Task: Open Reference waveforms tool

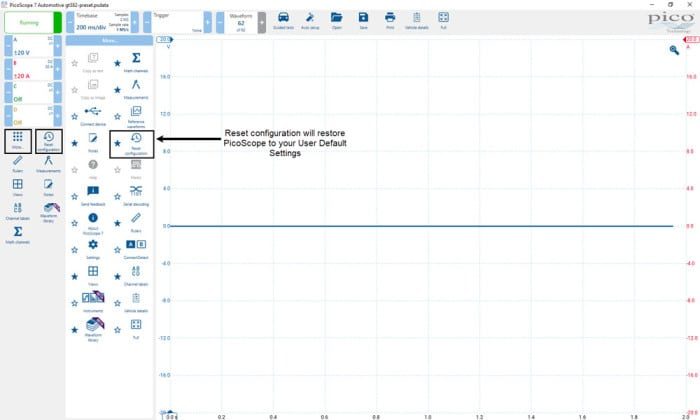Action: pos(136,116)
